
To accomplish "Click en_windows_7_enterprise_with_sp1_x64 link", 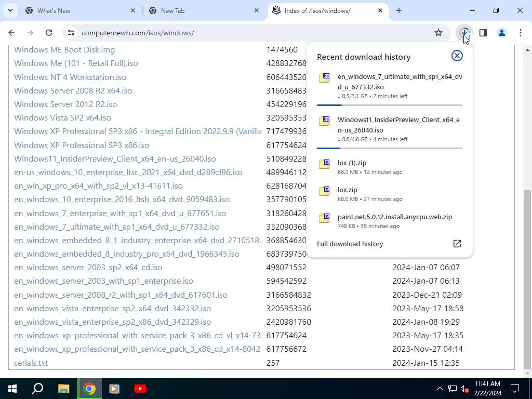I will (x=120, y=214).
